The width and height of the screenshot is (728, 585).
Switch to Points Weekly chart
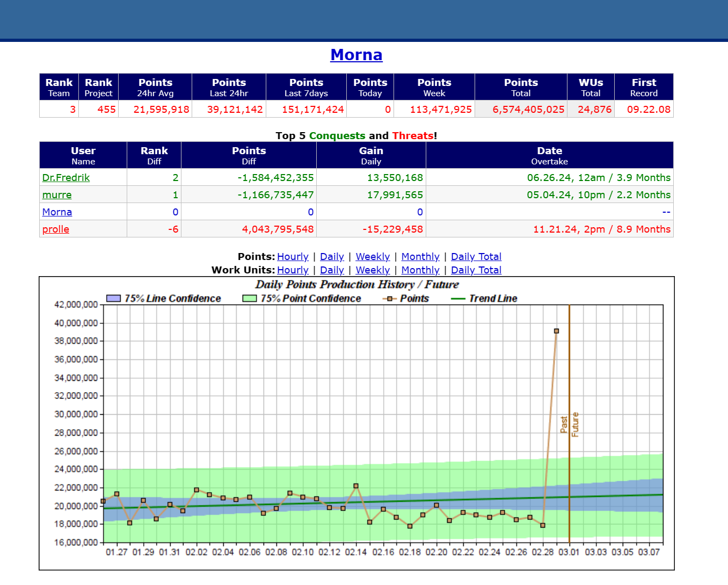coord(373,257)
